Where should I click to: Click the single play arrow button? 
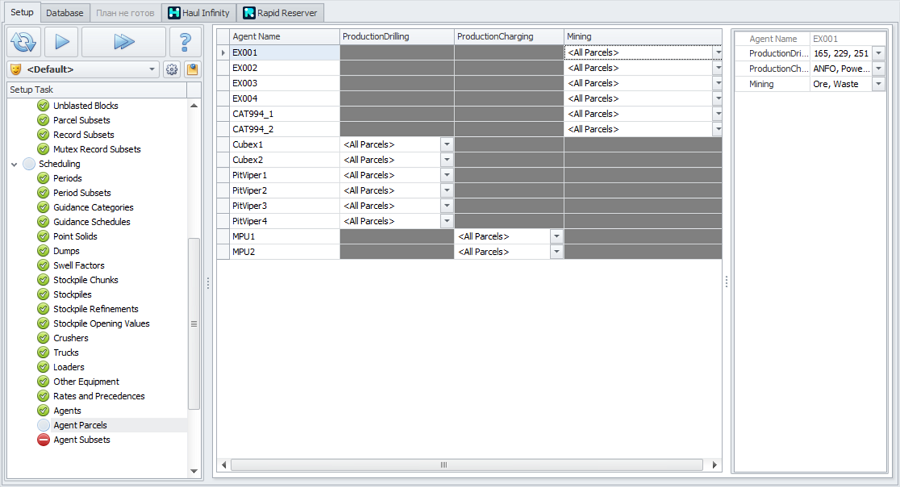point(61,42)
